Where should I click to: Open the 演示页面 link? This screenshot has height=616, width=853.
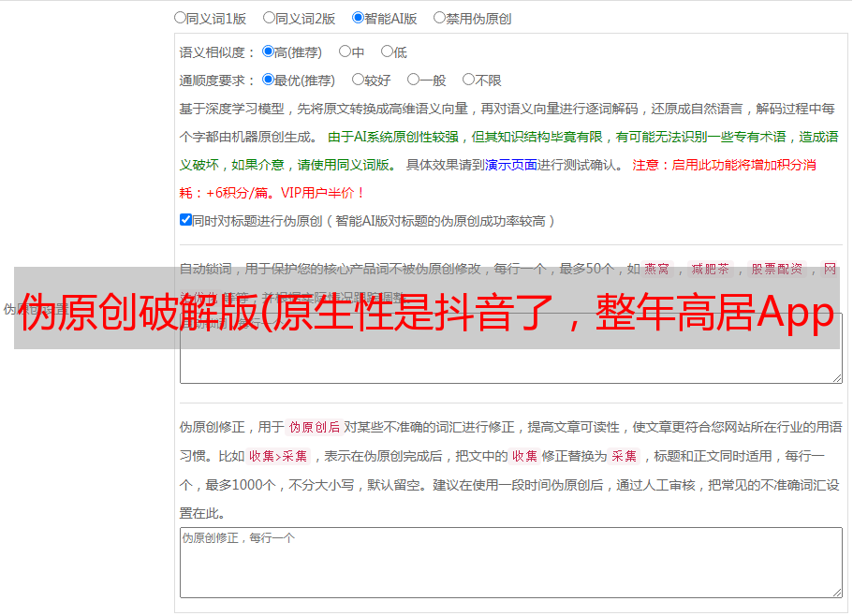pos(511,165)
